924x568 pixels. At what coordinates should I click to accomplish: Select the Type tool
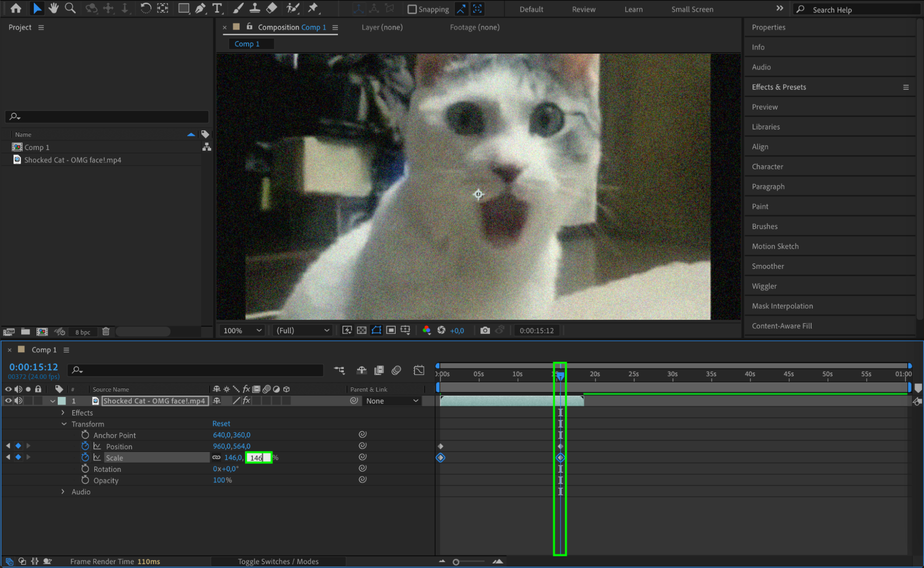point(217,8)
